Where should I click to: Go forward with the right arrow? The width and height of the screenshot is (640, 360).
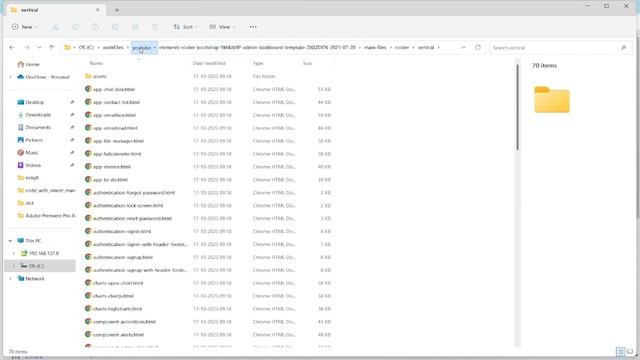(27, 48)
